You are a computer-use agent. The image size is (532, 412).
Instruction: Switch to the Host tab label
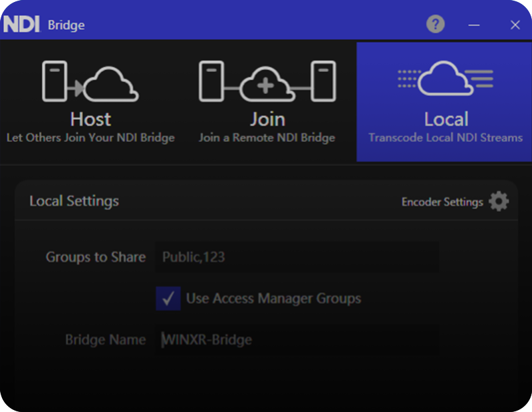coord(90,119)
